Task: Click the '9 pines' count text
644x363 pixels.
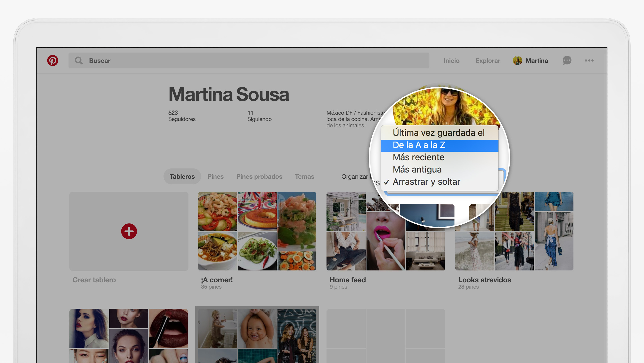Action: [338, 287]
